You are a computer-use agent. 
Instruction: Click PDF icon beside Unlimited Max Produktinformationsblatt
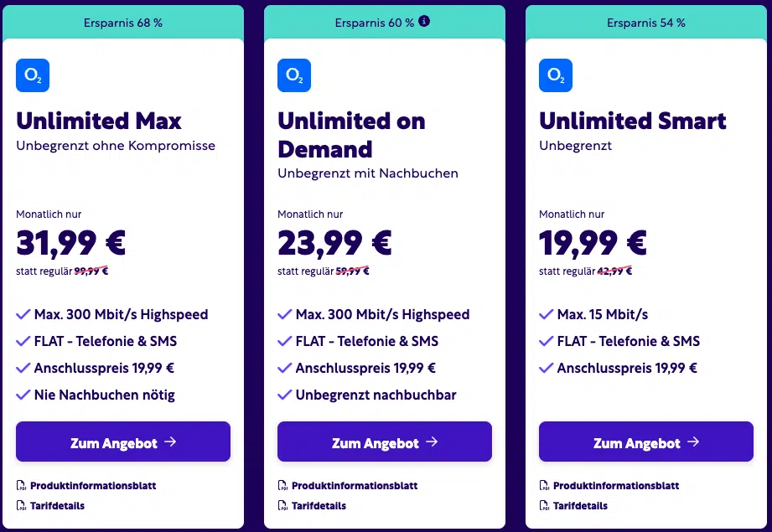coord(21,486)
